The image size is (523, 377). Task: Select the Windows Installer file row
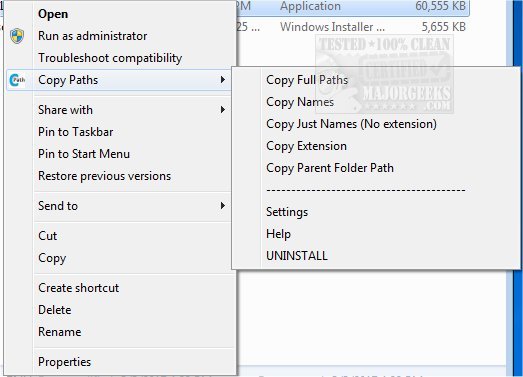click(352, 27)
